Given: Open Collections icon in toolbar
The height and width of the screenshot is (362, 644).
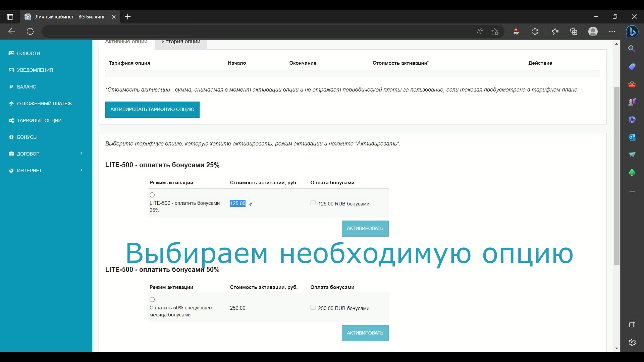Looking at the screenshot, I should (574, 32).
